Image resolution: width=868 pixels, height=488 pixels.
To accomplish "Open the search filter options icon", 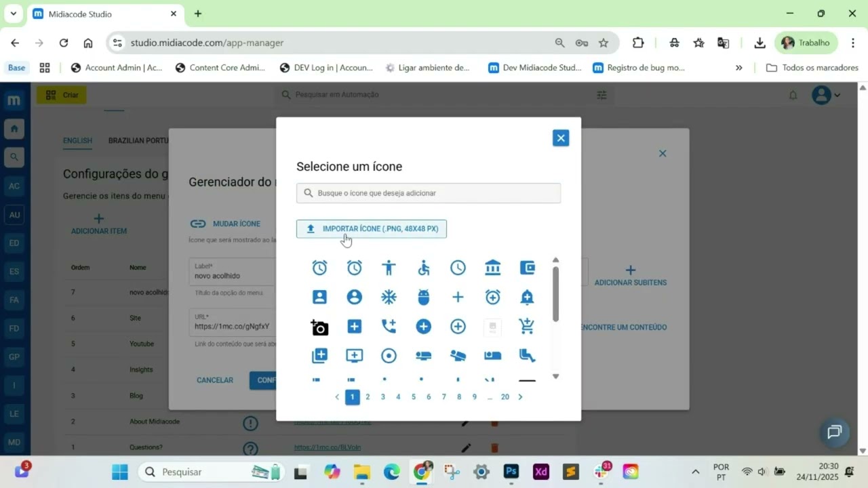I will point(601,96).
